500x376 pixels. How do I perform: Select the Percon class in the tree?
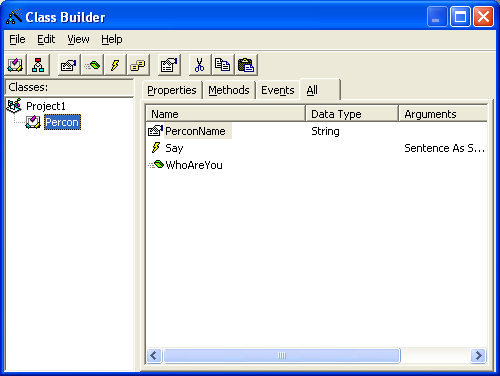[62, 122]
